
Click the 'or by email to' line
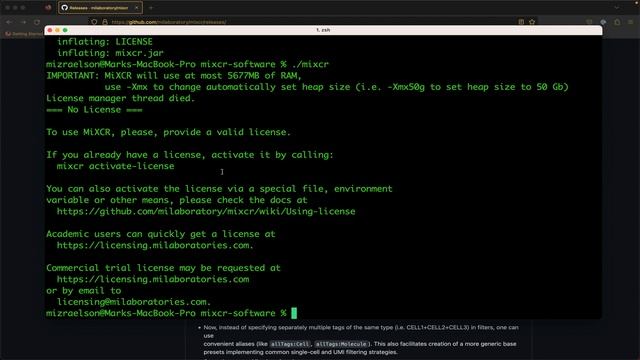point(84,291)
